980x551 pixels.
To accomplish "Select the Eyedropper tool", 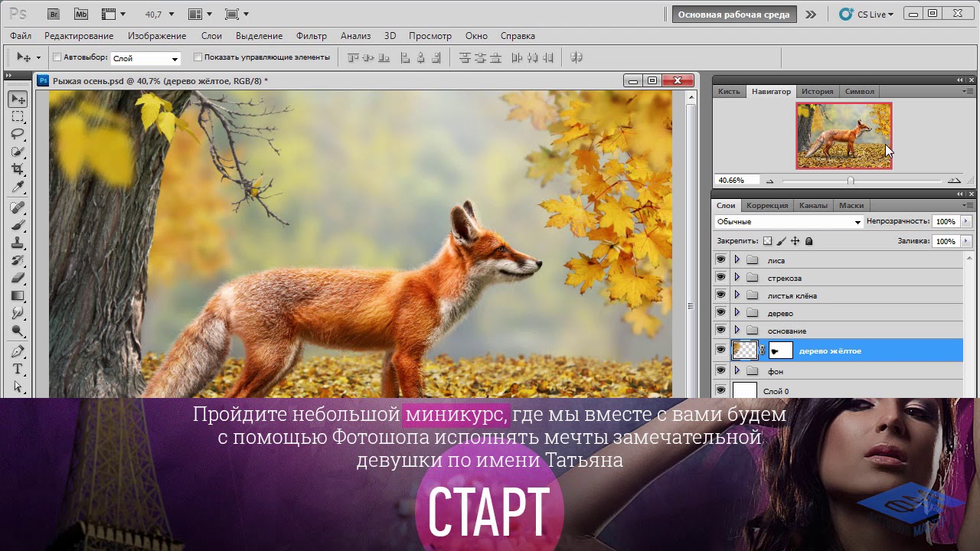I will 18,187.
